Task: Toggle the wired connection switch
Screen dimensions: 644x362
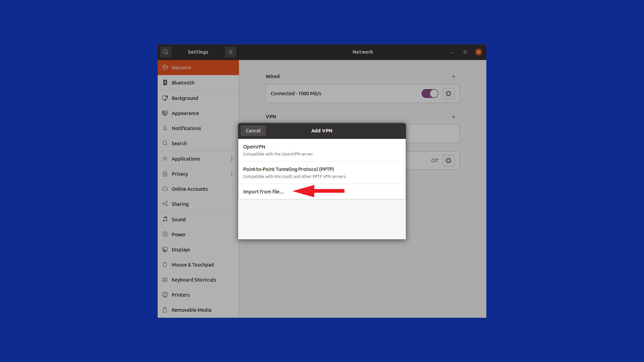Action: [430, 94]
